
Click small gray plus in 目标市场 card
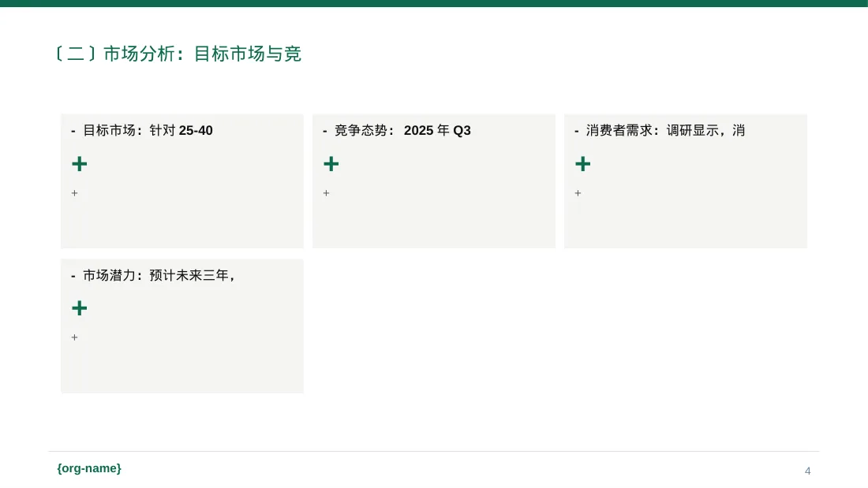coord(75,193)
